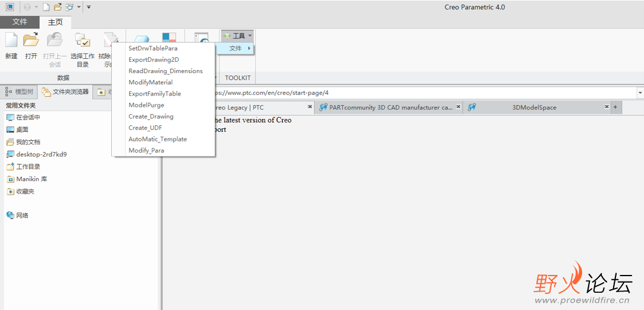This screenshot has width=644, height=310.
Task: Click the 打开上一会话 icon
Action: point(55,40)
